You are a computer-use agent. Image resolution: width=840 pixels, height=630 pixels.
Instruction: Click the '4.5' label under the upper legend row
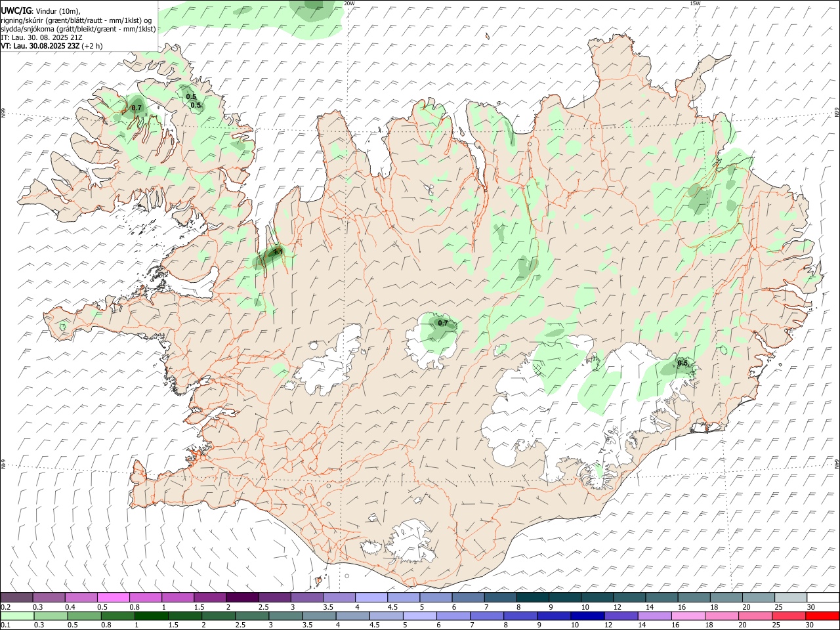[x=392, y=607]
